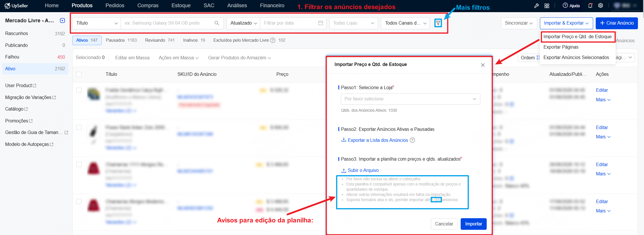
Task: Expand the 'Por favor selecione' store dropdown
Action: [410, 99]
